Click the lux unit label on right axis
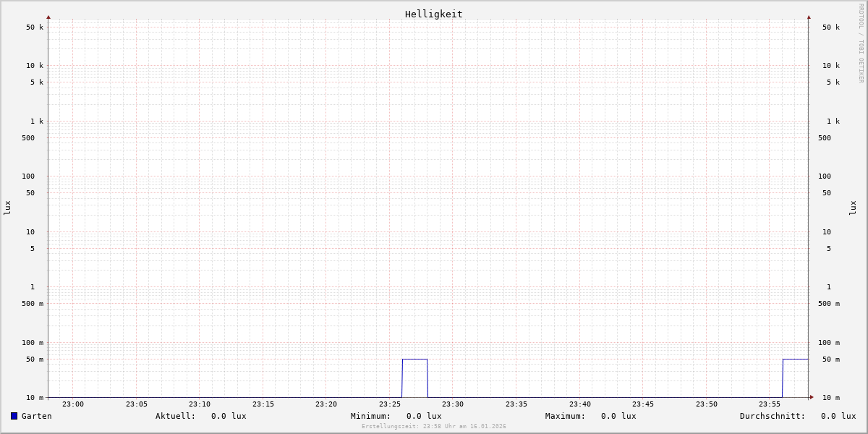Screen dimensions: 868x434 click(x=853, y=208)
